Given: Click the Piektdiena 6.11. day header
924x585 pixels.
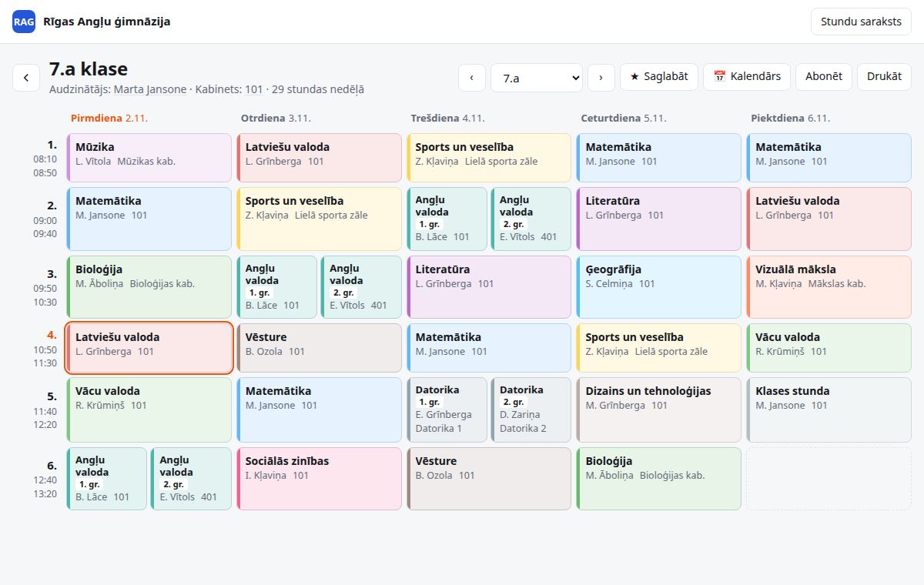Looking at the screenshot, I should (791, 119).
